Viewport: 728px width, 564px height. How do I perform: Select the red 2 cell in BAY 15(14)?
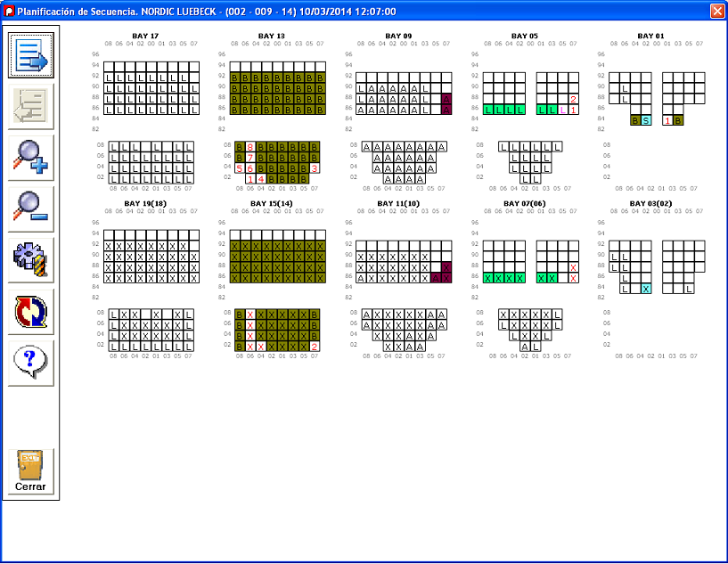coord(315,346)
